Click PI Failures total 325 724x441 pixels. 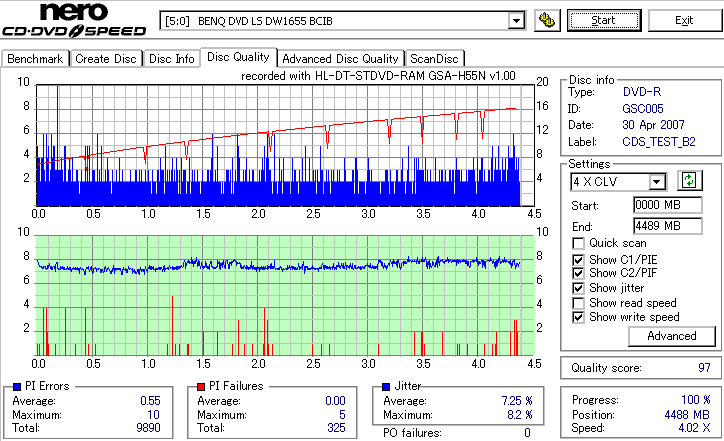click(x=336, y=428)
